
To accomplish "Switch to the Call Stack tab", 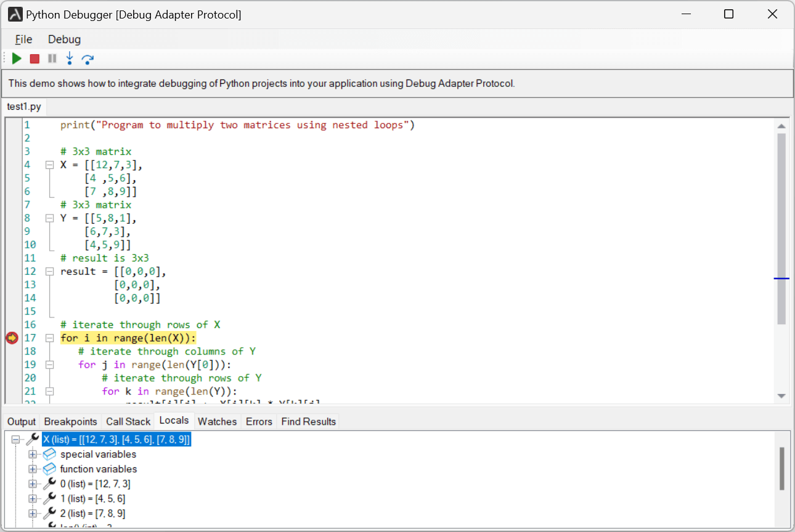I will point(128,422).
